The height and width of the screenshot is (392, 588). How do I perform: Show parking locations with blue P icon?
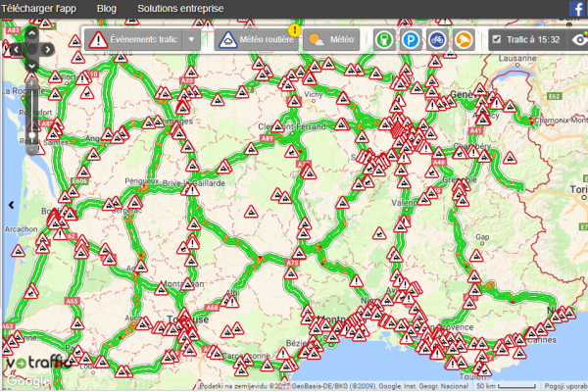tap(411, 40)
